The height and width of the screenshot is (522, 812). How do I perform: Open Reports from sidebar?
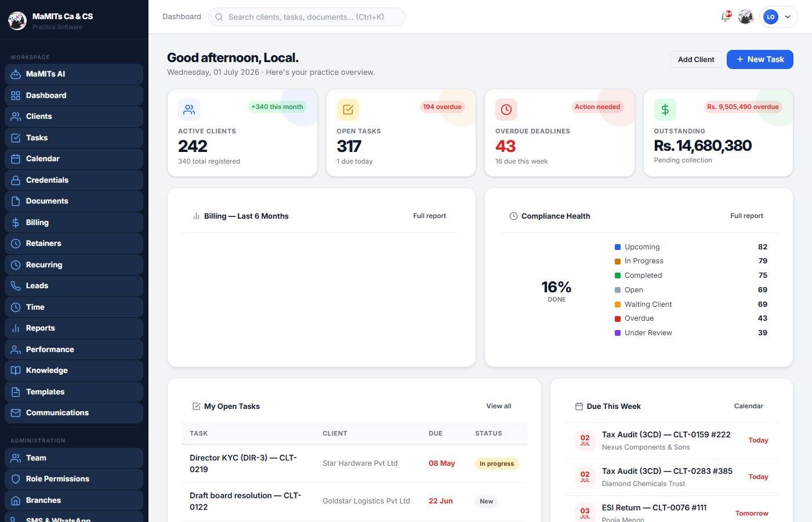click(74, 328)
